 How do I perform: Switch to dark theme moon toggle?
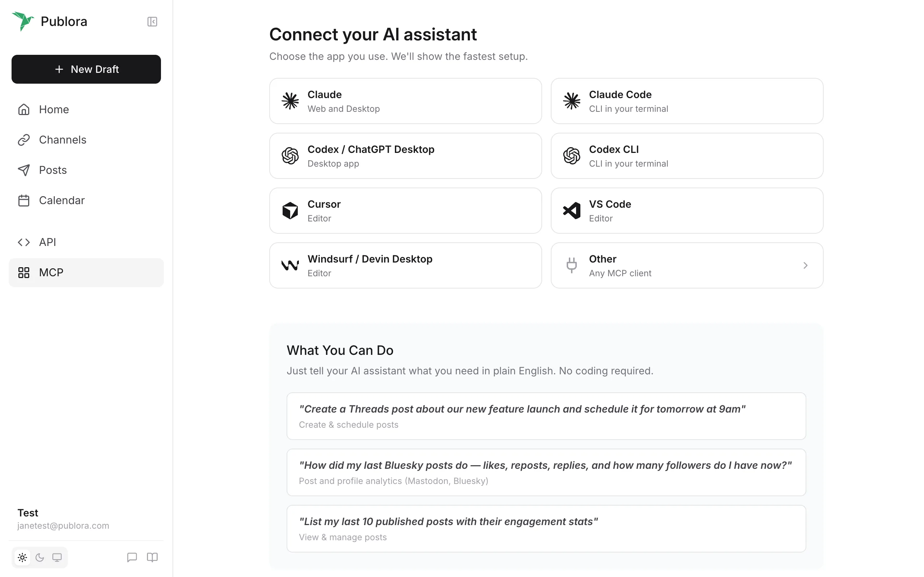point(40,557)
